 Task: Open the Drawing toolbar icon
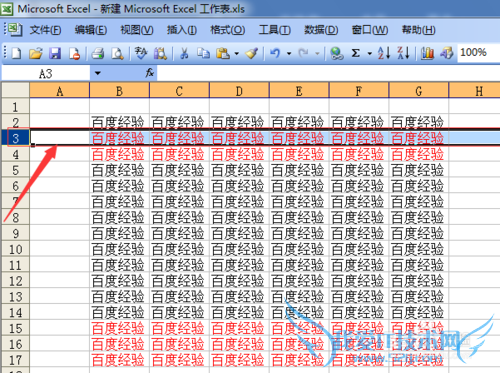(x=447, y=53)
